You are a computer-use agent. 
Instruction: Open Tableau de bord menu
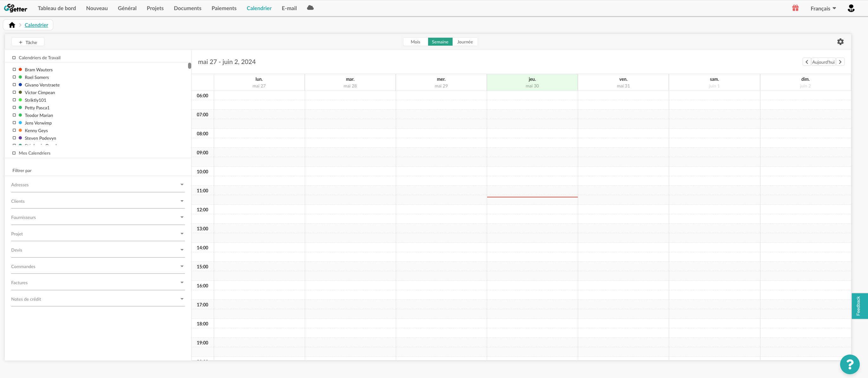(x=57, y=8)
